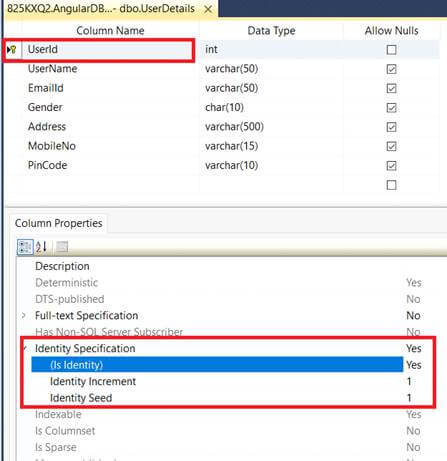
Task: Click the Categorized view icon in Column Properties
Action: tap(25, 247)
